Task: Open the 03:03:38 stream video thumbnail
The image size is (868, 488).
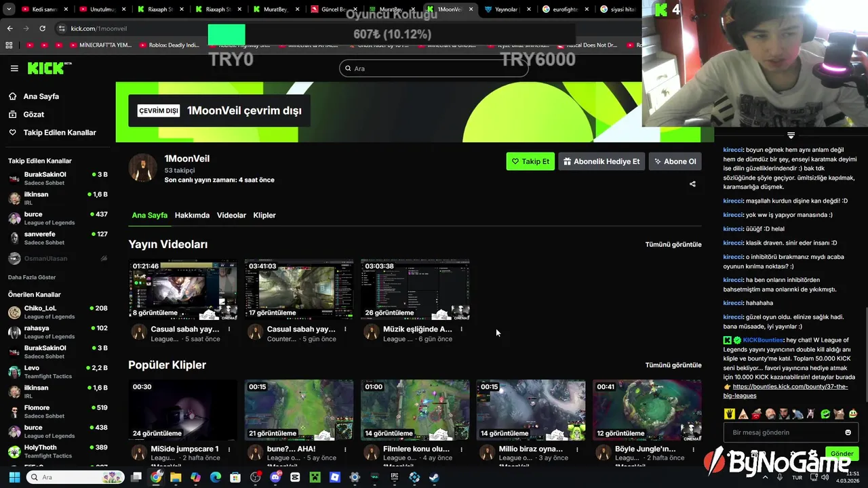Action: pos(415,289)
